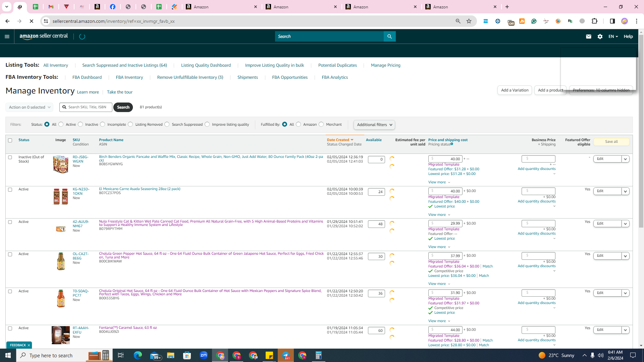Open the Action on 0 selected dropdown

[x=29, y=107]
